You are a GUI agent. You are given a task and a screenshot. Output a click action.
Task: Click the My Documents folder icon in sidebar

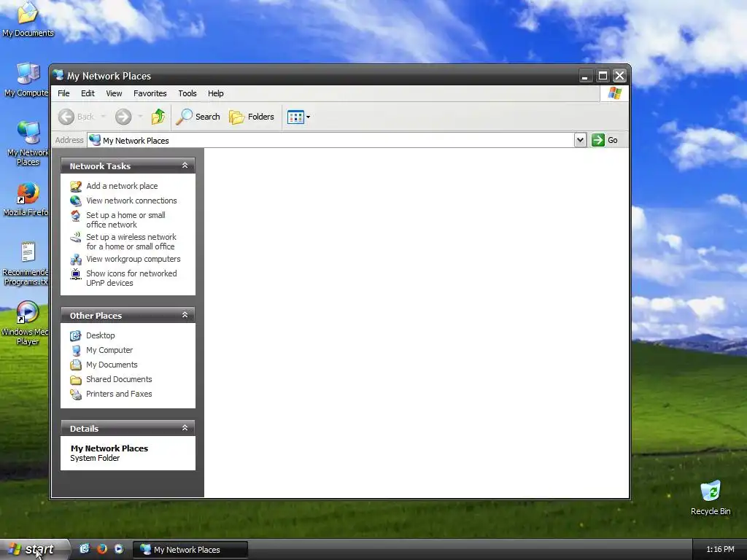[76, 365]
